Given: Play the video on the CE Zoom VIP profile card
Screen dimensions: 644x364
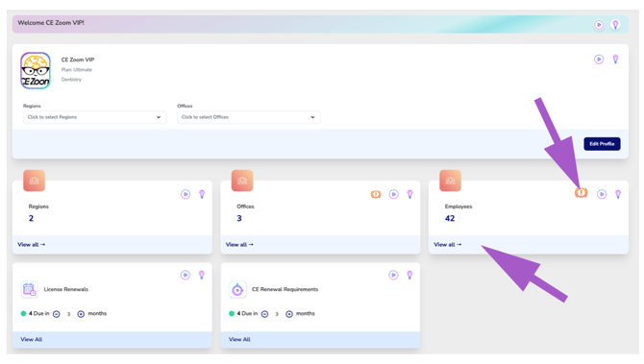Looking at the screenshot, I should [x=599, y=60].
